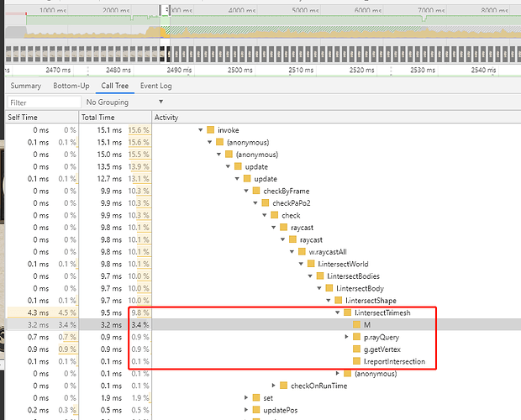This screenshot has width=521, height=420.
Task: Click the checkByFrame yellow icon
Action: [255, 191]
